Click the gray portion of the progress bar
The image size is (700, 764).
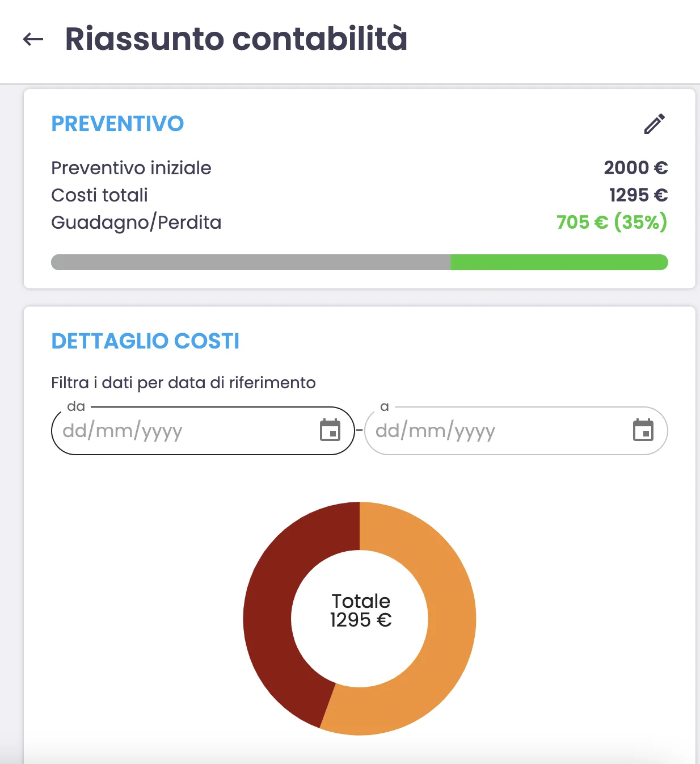pyautogui.click(x=250, y=262)
